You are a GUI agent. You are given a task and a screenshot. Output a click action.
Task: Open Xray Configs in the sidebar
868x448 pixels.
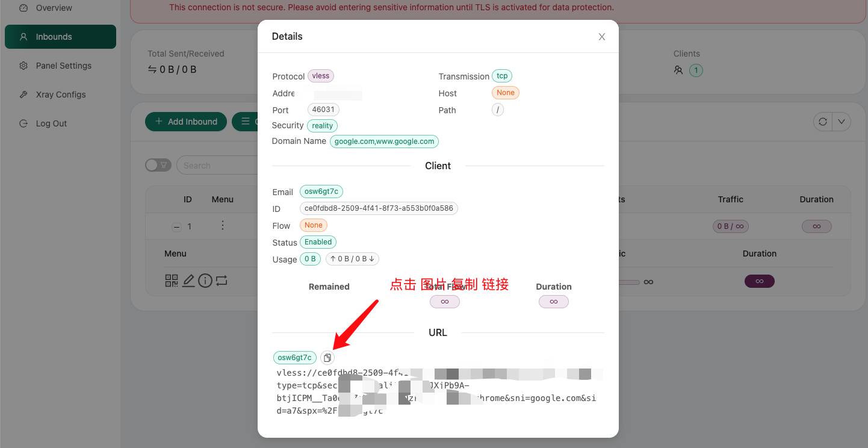tap(60, 95)
